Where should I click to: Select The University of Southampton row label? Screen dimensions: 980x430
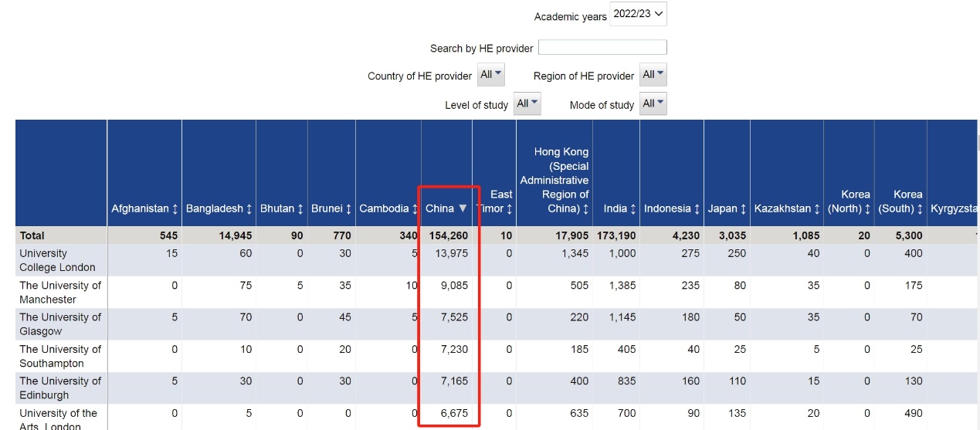pos(60,356)
